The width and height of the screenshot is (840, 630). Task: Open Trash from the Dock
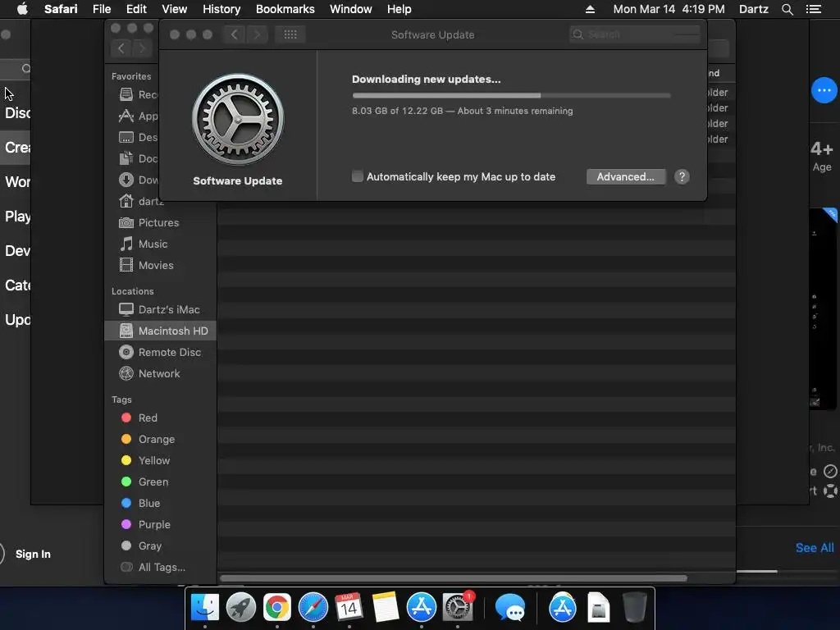click(x=634, y=608)
